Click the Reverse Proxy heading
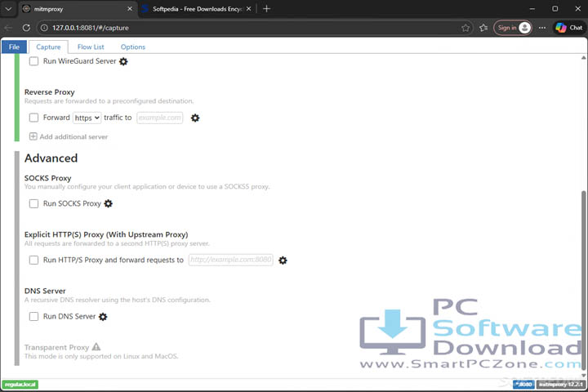Viewport: 588px width, 392px height. (50, 92)
